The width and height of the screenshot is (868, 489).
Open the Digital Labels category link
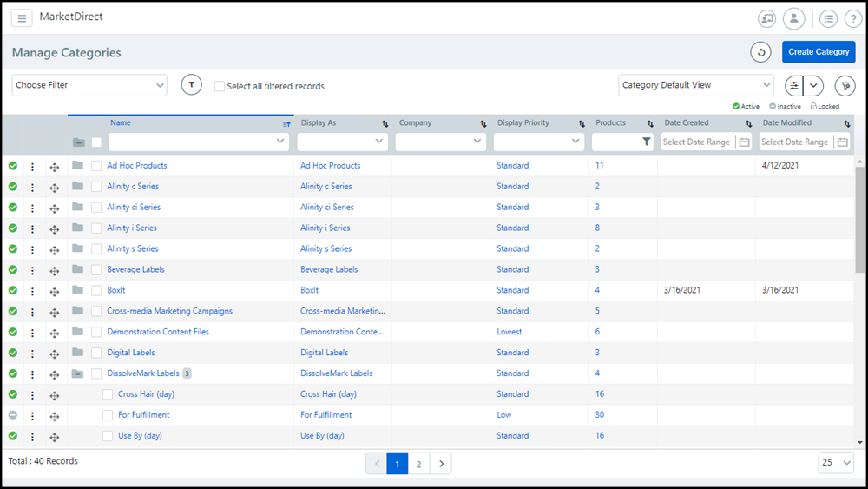tap(131, 353)
